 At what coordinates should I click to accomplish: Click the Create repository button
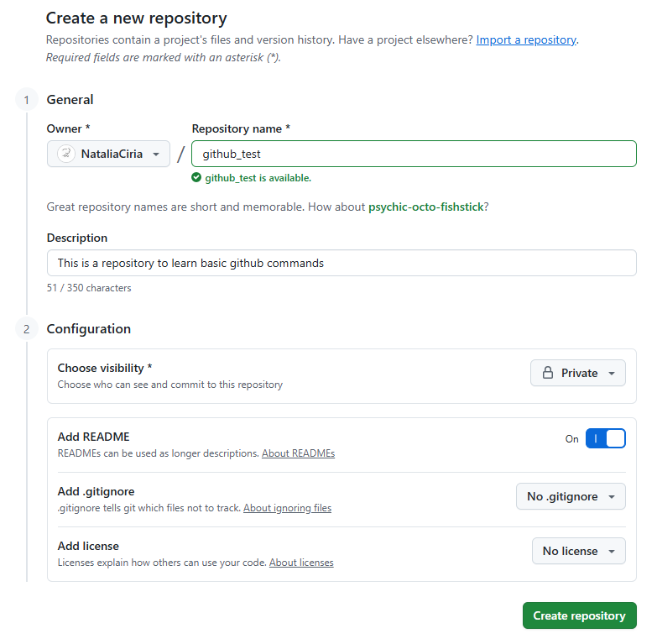579,615
